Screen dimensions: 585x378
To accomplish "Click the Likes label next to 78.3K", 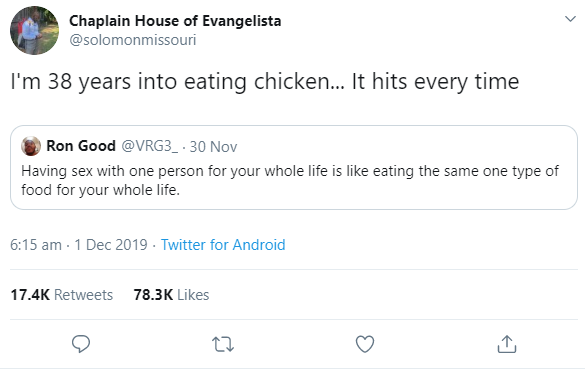I will [x=193, y=295].
